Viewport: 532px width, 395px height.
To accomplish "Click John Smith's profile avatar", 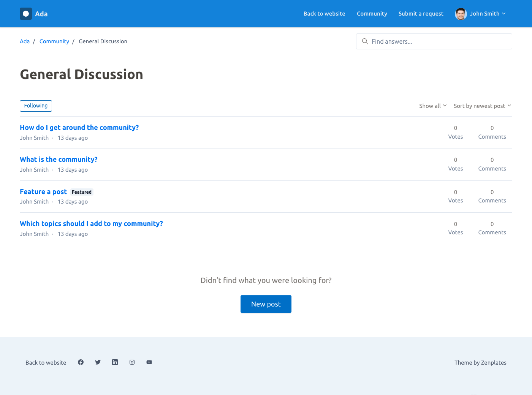I will pos(461,14).
